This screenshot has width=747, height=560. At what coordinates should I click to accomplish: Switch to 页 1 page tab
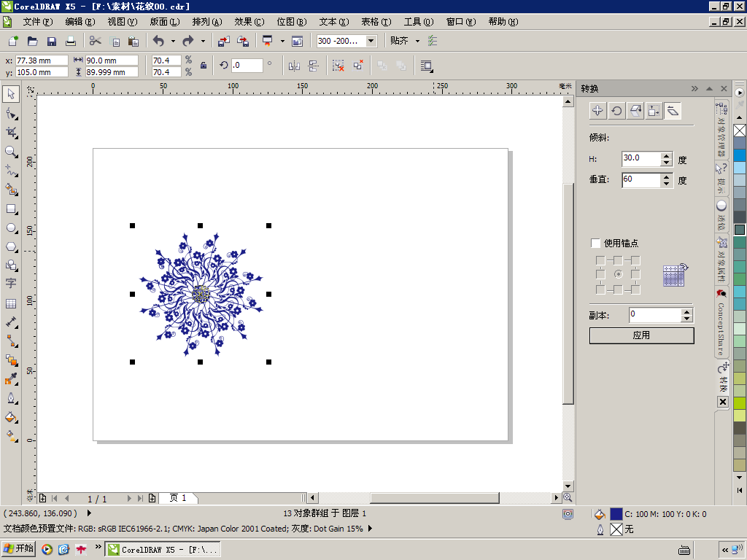tap(178, 498)
